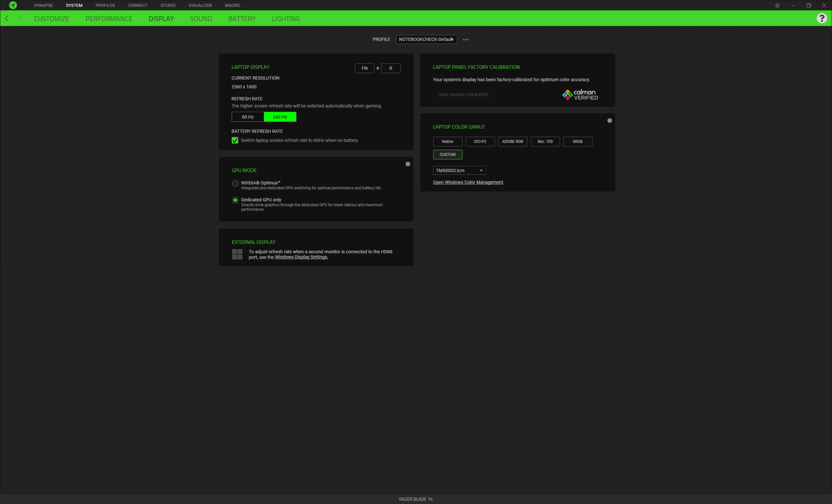Screen dimensions: 832x504
Task: Expand the TMX0003.icm profile dropdown
Action: 459,171
